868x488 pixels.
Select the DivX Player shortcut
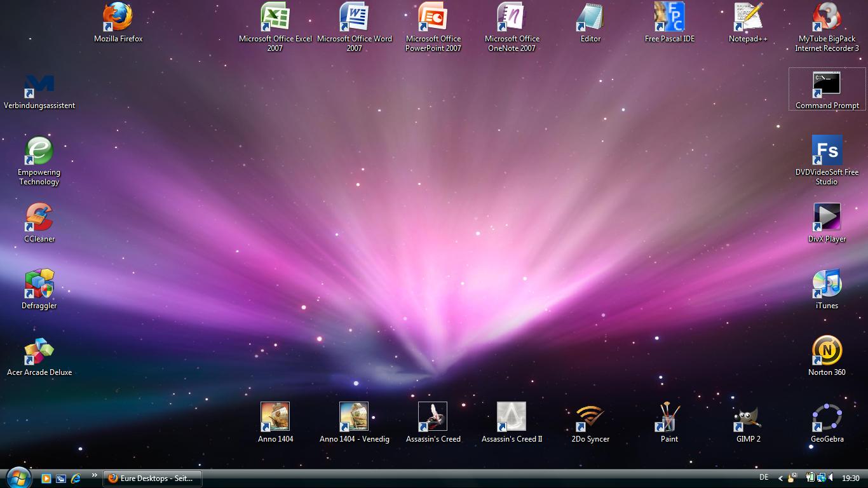click(827, 223)
